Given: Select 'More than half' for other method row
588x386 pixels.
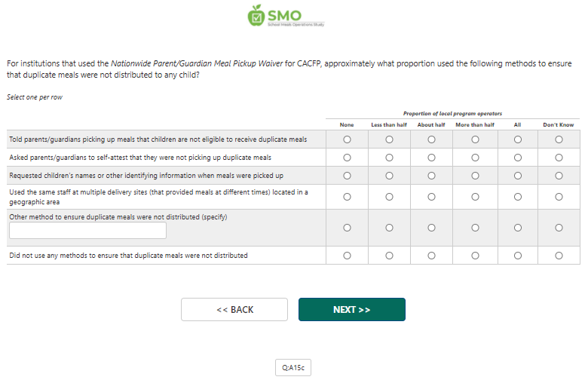Looking at the screenshot, I should click(x=475, y=228).
